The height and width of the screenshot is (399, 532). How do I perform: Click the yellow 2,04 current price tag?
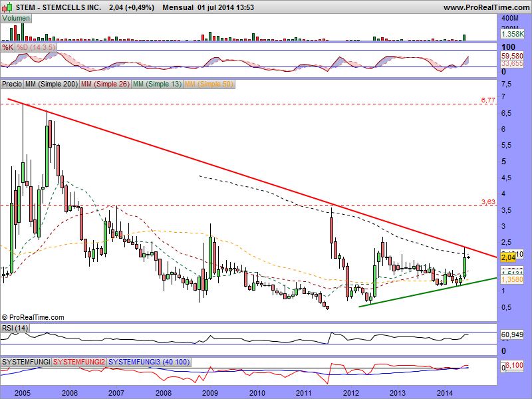click(x=508, y=258)
